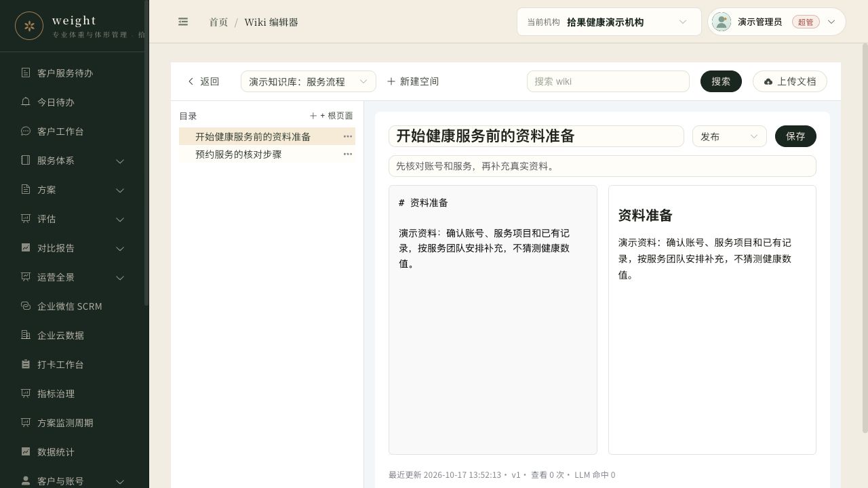Image resolution: width=868 pixels, height=488 pixels.
Task: Open more options for 开始健康服务前的资料准备
Action: pyautogui.click(x=348, y=136)
